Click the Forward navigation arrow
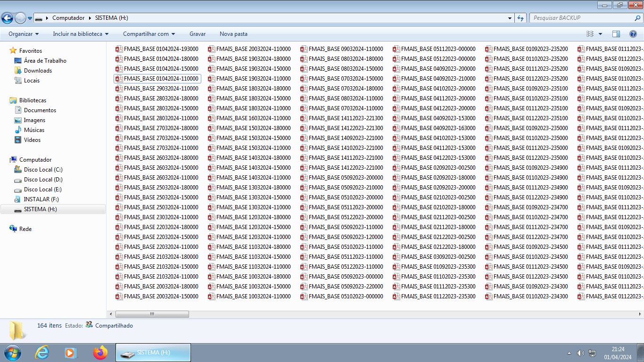The height and width of the screenshot is (362, 644). click(x=20, y=18)
